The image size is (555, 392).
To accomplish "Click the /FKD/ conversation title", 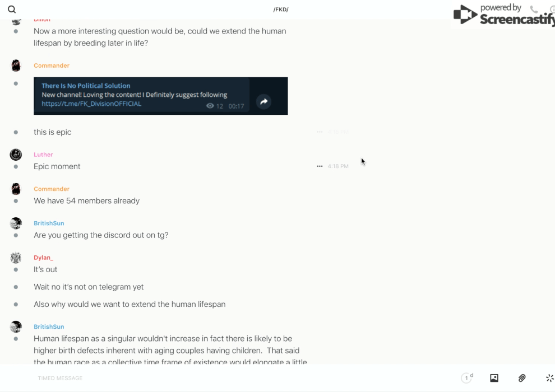I will coord(281,10).
